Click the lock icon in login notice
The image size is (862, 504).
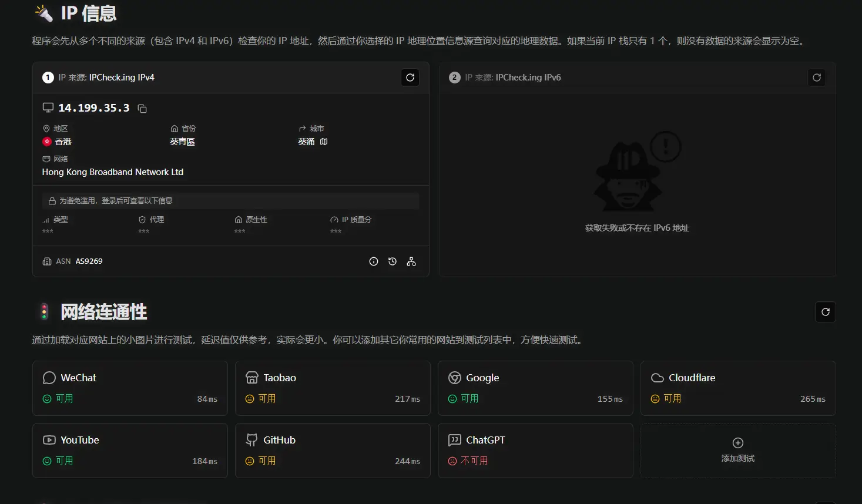[x=52, y=201]
